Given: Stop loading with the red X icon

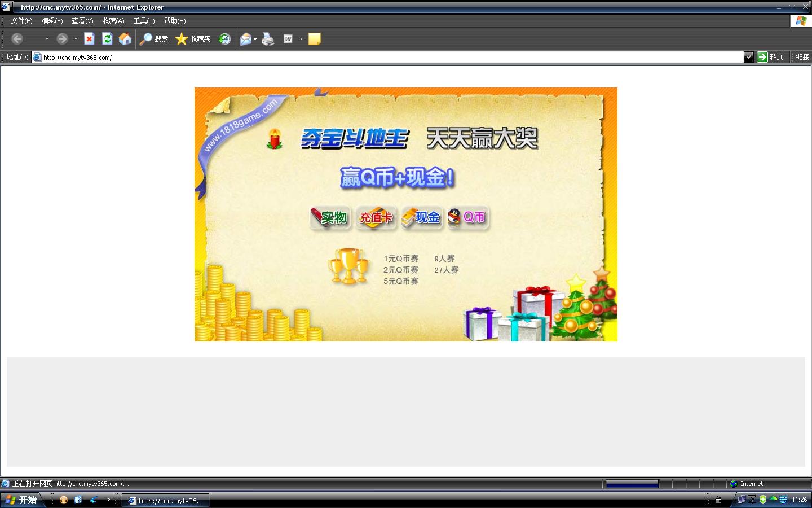Looking at the screenshot, I should 89,38.
